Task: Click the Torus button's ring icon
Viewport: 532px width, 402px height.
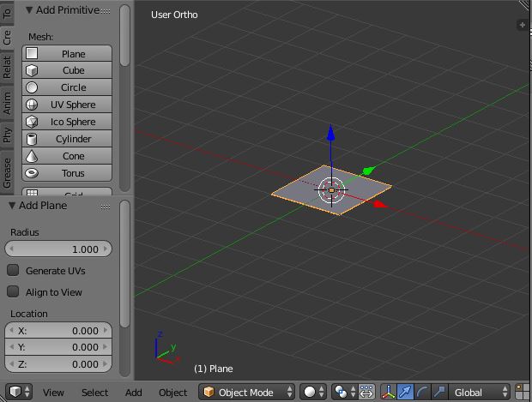Action: pyautogui.click(x=32, y=173)
